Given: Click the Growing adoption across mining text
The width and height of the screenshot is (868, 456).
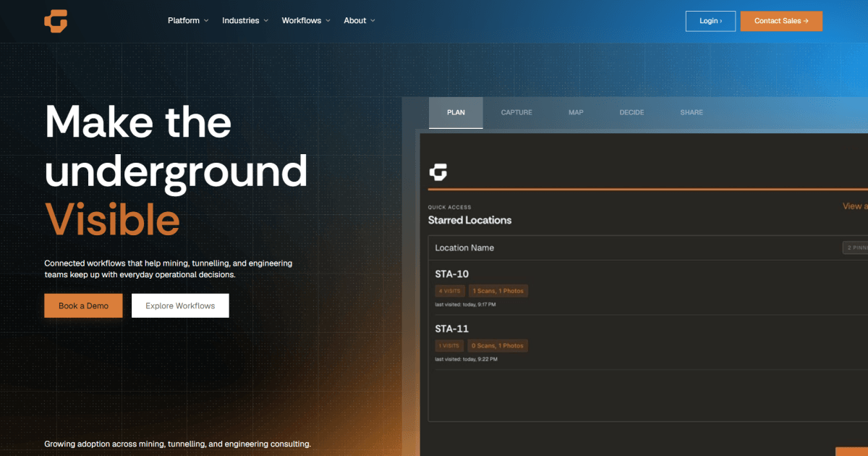Looking at the screenshot, I should tap(177, 444).
